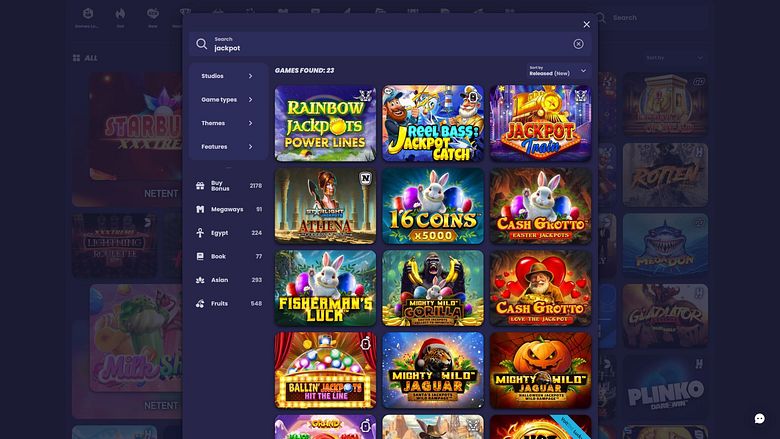Click the Book icon

pyautogui.click(x=200, y=257)
